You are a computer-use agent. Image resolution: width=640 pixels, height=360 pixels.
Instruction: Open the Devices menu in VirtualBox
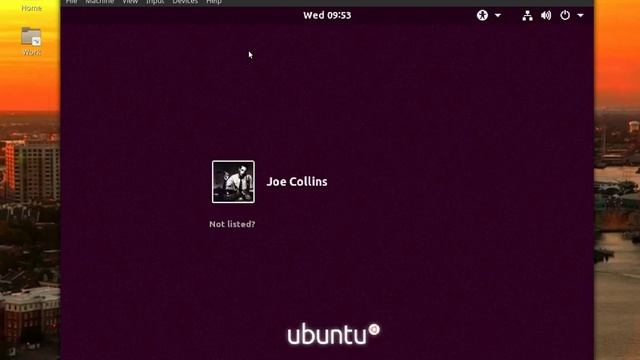tap(185, 2)
